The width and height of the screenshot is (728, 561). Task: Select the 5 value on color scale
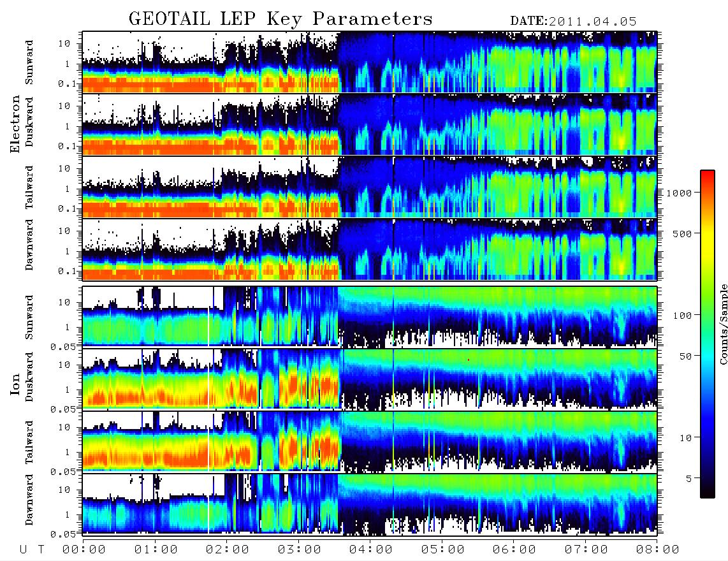[x=689, y=478]
